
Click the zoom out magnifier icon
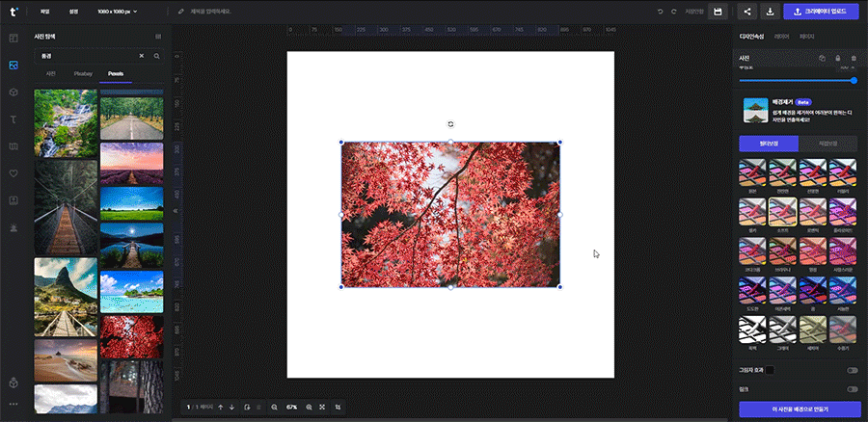(x=274, y=408)
